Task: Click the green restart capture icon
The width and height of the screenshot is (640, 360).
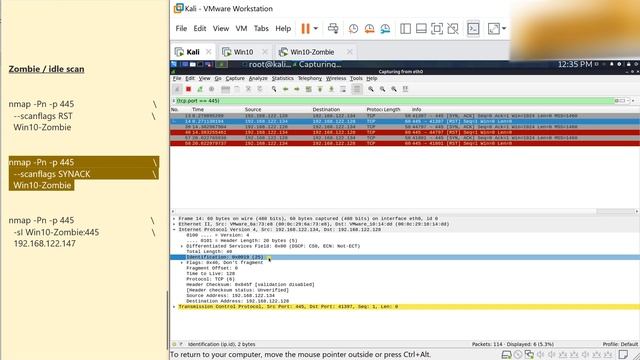Action: coord(200,89)
